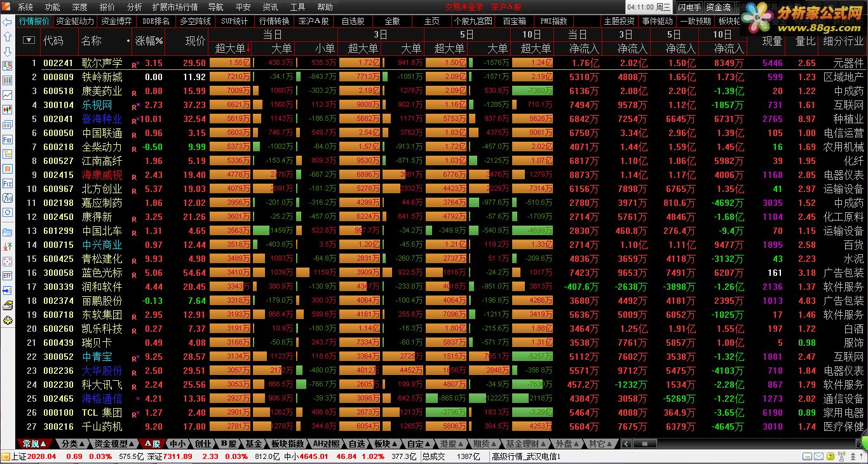Open the 扩展市场行情 menu
Viewport: 868px width, 464px height.
(175, 7)
